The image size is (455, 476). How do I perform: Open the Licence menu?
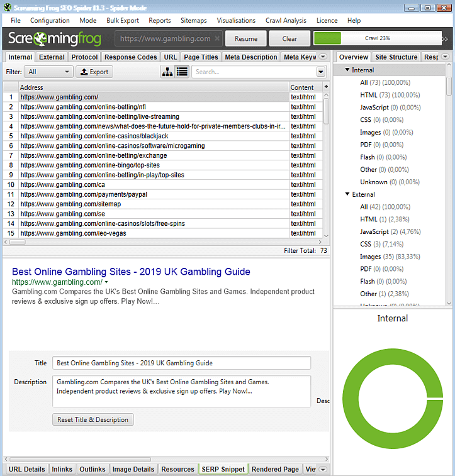(x=327, y=20)
